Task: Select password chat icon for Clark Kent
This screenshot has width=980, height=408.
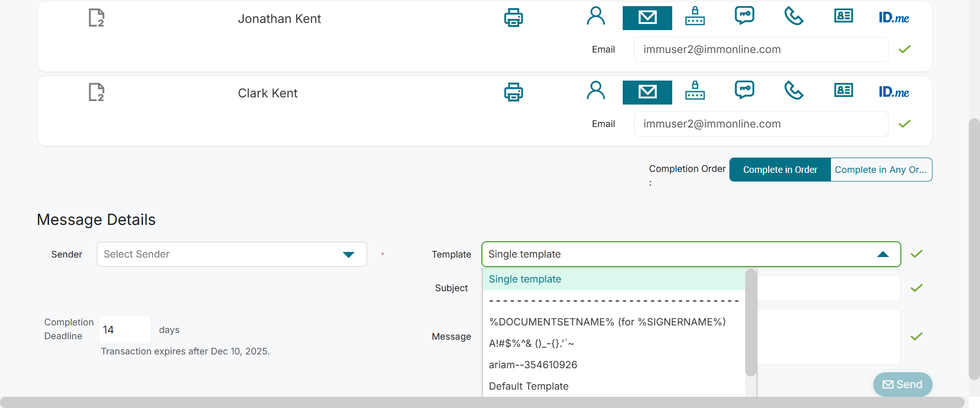Action: (744, 90)
